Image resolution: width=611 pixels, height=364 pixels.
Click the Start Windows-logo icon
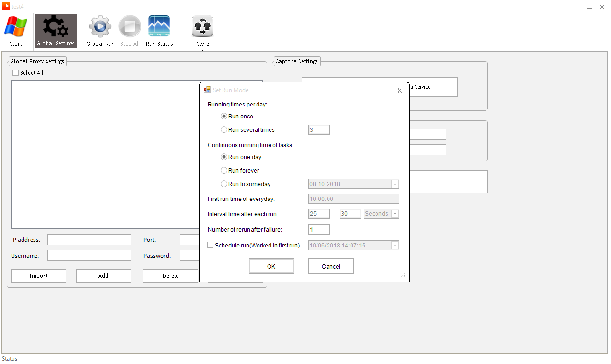[x=16, y=27]
